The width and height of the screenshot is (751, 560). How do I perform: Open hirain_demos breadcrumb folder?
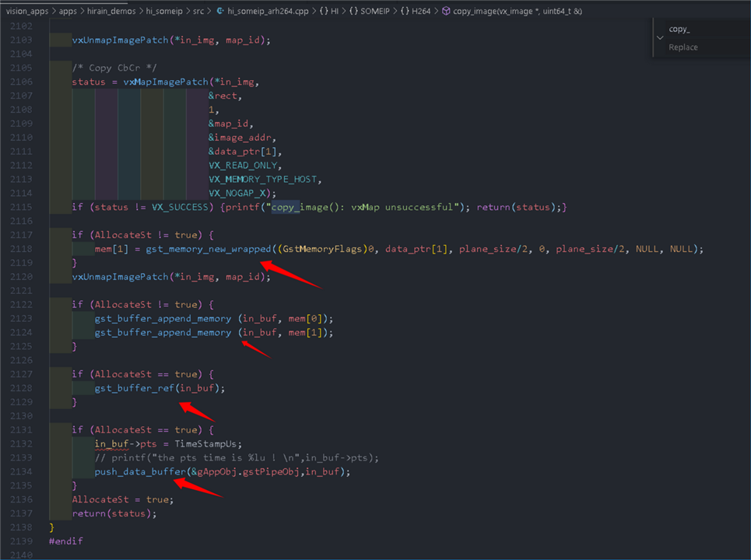(111, 11)
